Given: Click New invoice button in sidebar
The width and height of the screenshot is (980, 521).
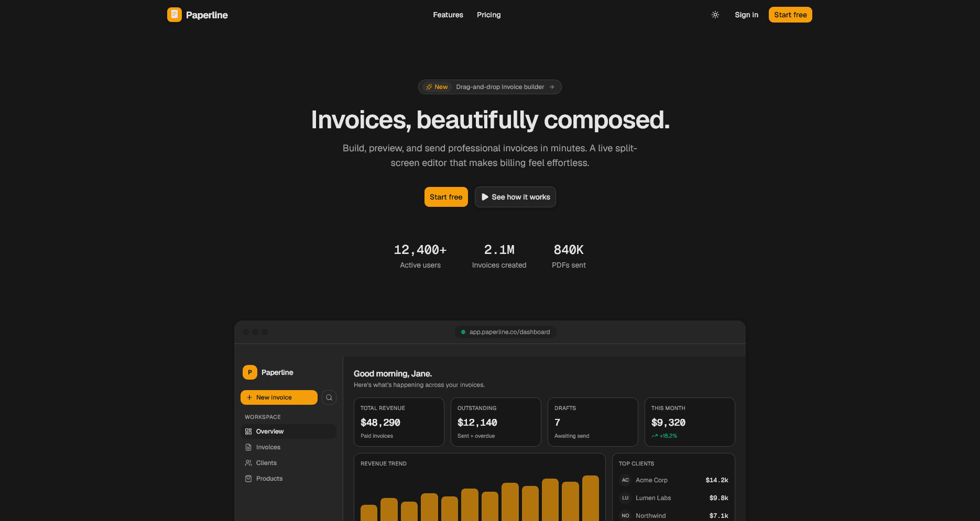Looking at the screenshot, I should [279, 397].
